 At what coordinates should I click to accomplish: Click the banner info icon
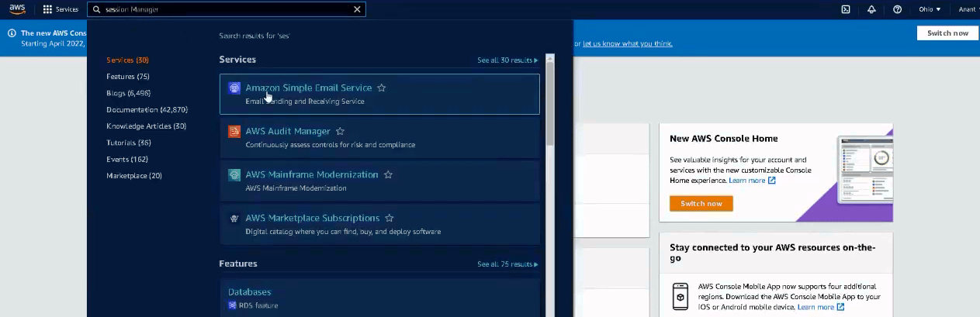tap(12, 33)
